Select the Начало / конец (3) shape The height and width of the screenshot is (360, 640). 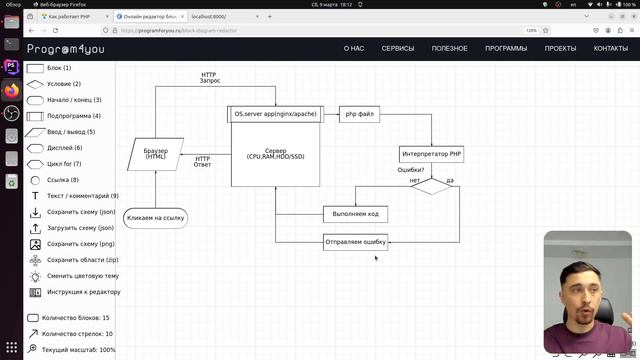pos(35,100)
